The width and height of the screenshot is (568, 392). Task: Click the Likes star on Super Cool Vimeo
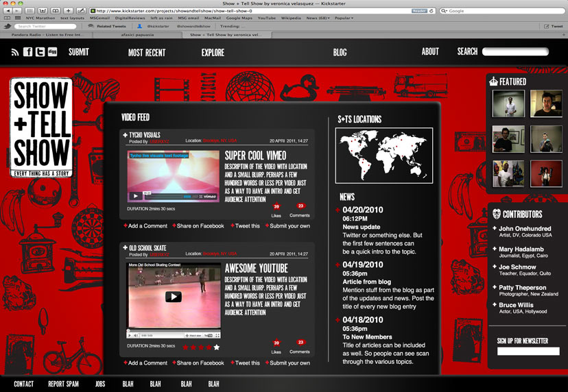coord(276,207)
